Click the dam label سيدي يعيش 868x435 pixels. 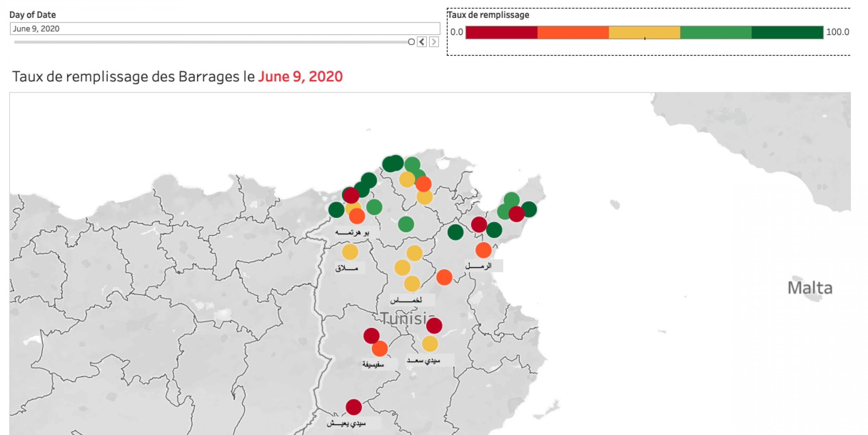click(346, 423)
